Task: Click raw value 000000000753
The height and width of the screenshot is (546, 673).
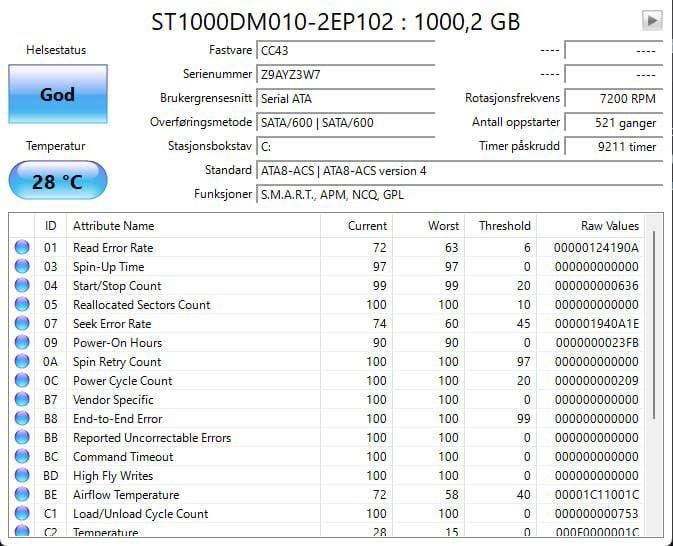Action: pyautogui.click(x=597, y=513)
